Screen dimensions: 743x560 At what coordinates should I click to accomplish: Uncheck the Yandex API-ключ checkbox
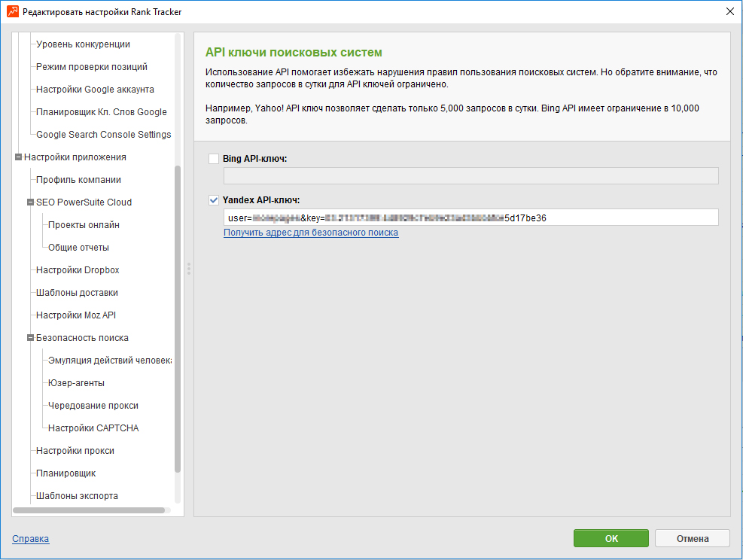click(x=214, y=200)
